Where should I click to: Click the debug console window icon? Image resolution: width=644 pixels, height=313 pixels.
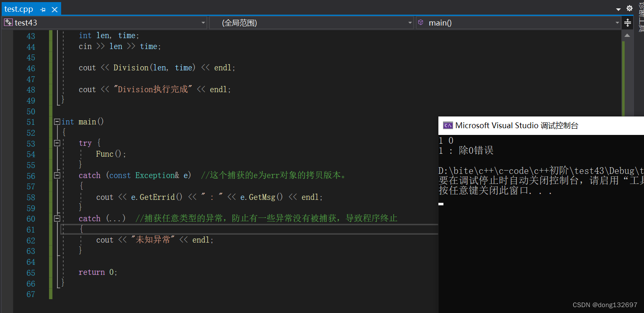pos(448,125)
